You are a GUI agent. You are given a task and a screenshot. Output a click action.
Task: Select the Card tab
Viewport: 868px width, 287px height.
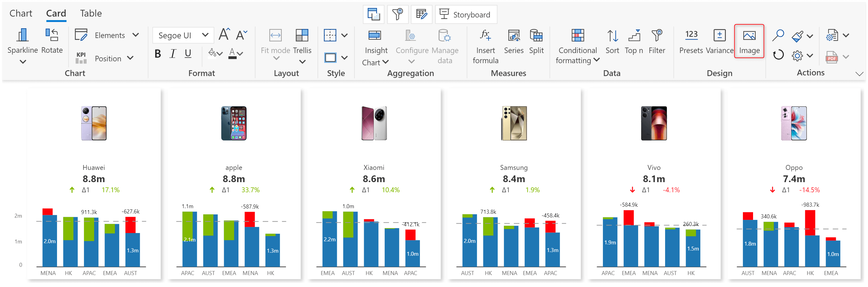tap(56, 13)
